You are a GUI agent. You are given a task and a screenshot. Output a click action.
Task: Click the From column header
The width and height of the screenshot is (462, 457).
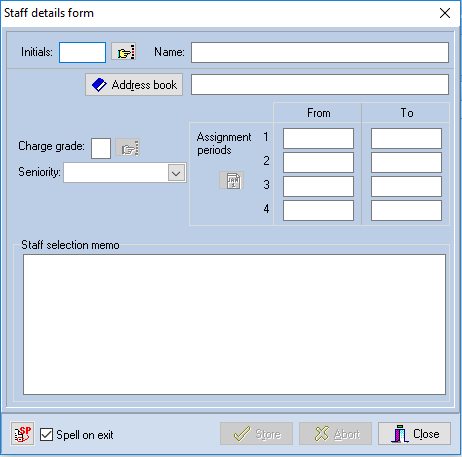(x=319, y=113)
